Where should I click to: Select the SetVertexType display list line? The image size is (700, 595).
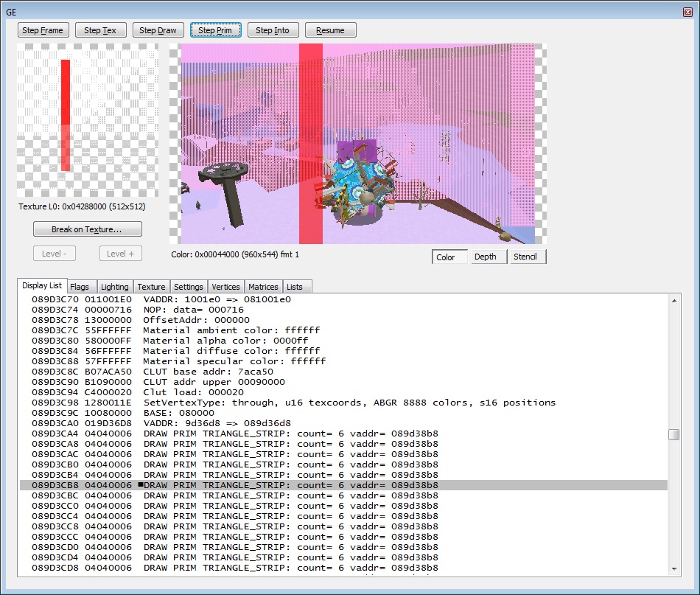point(349,403)
